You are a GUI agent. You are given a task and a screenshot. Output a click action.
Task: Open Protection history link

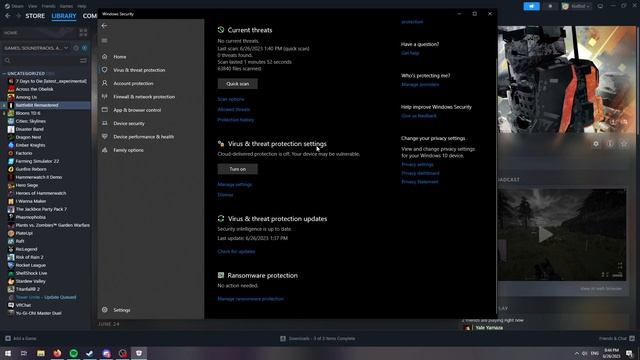[x=236, y=120]
